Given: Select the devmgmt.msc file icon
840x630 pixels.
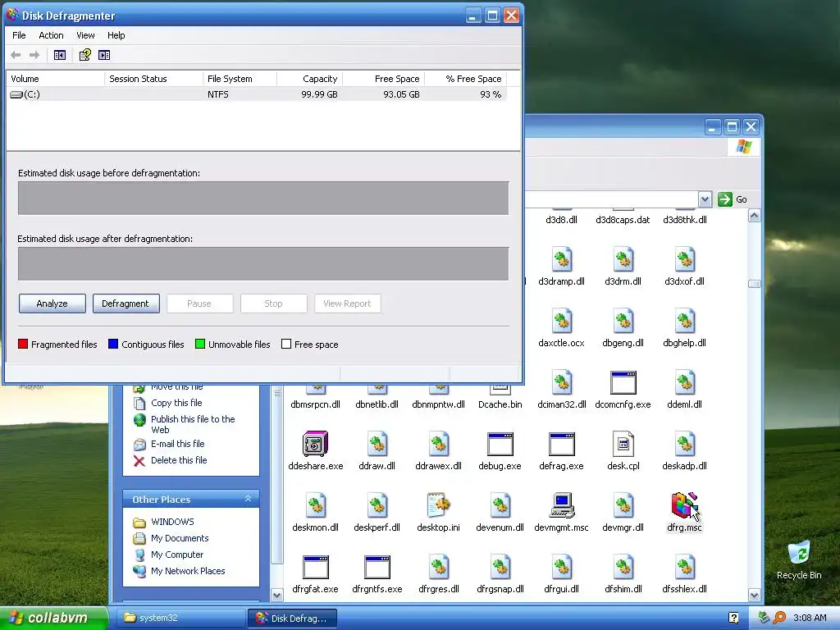Looking at the screenshot, I should 561,506.
